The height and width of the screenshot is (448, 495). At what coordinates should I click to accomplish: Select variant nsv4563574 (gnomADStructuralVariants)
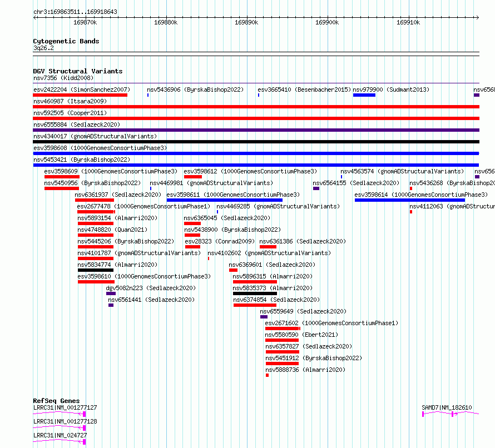402,171
